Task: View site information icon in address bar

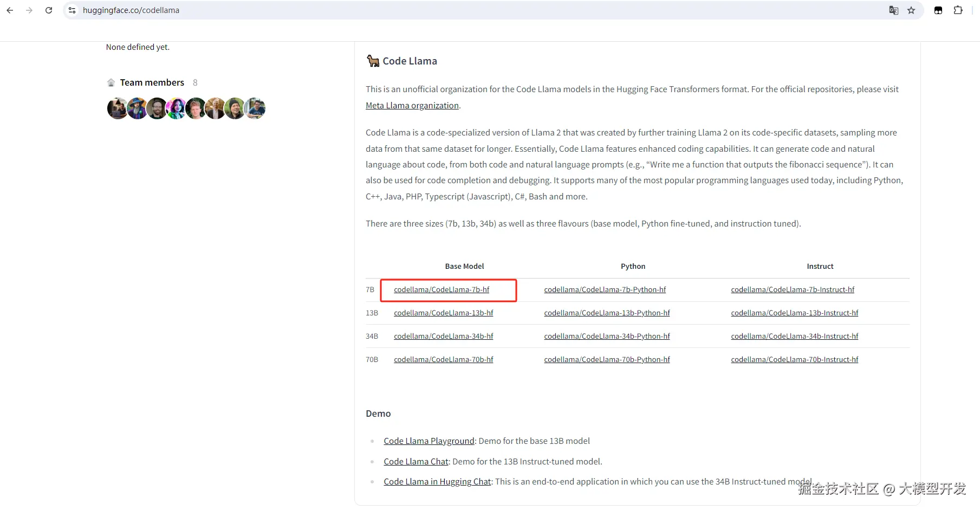Action: pos(72,10)
